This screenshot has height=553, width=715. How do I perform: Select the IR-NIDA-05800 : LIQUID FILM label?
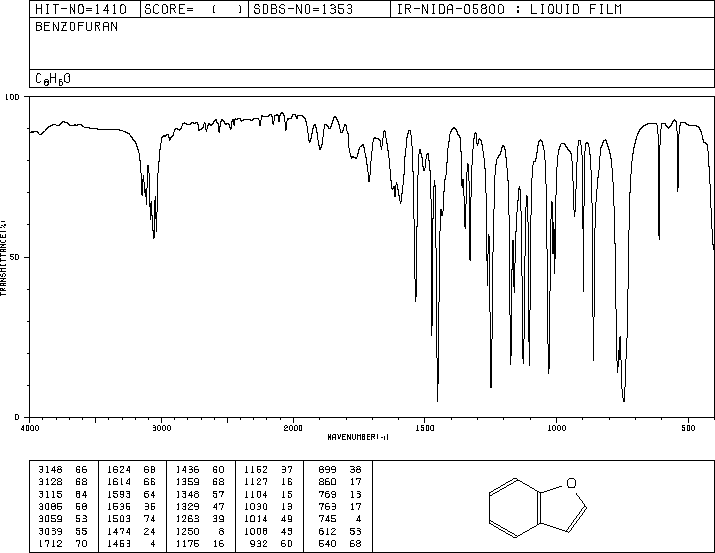(509, 9)
